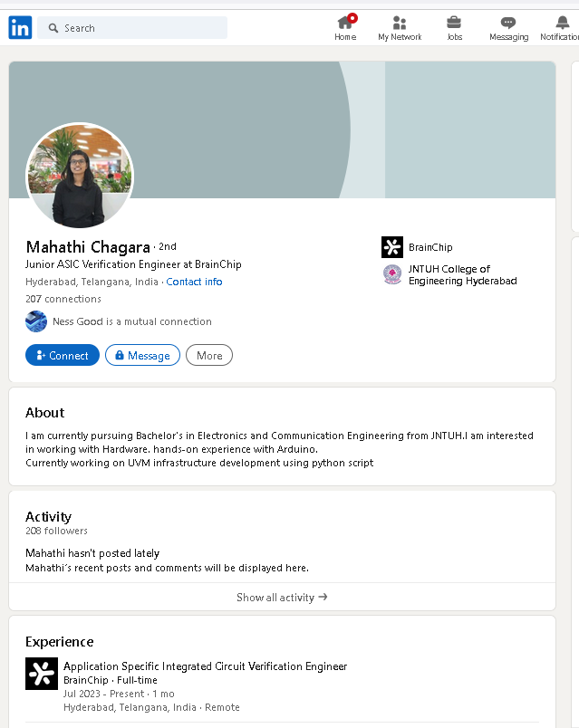Click the BrainChip logo in Experience section

coord(42,673)
